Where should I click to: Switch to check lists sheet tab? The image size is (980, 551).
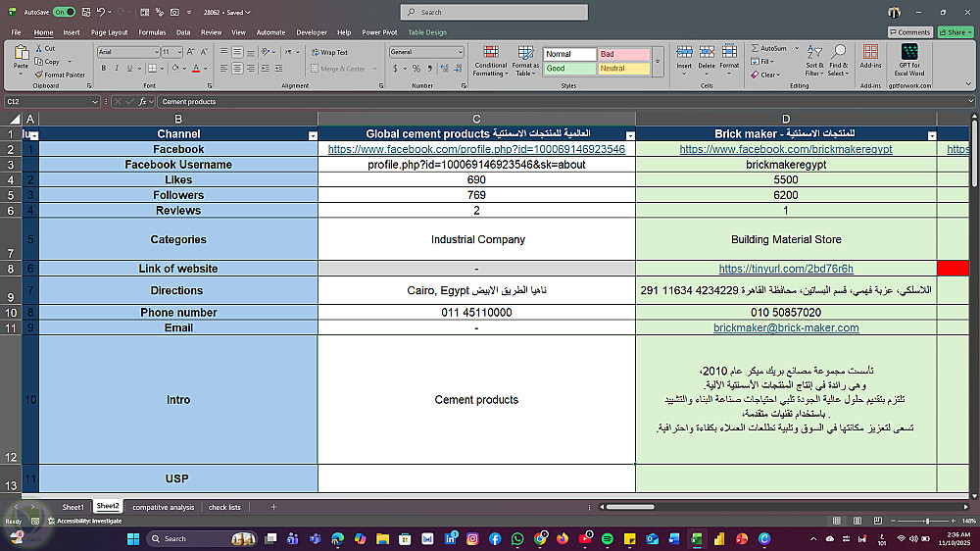pyautogui.click(x=224, y=507)
